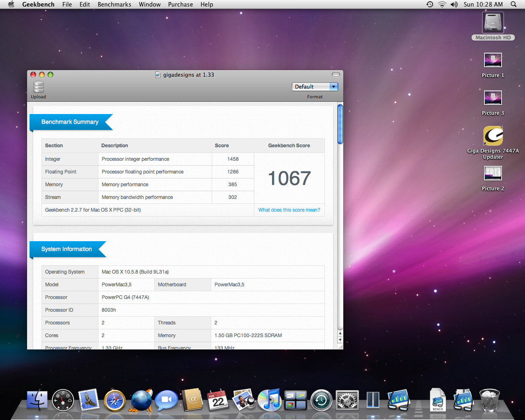
Task: Click the window resize grip of Geekbench window
Action: click(340, 347)
